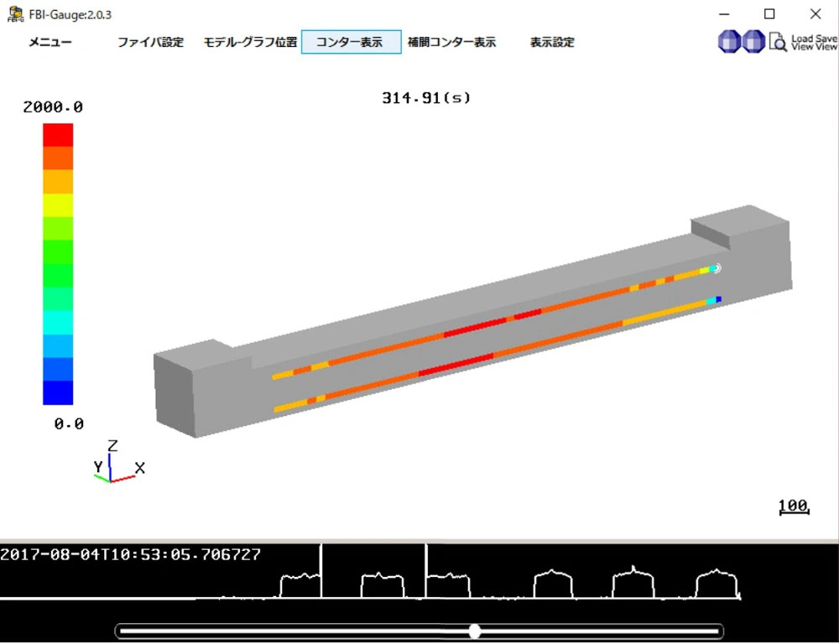Switch to 補間コンター表示 mode
Image resolution: width=839 pixels, height=644 pixels.
(451, 42)
